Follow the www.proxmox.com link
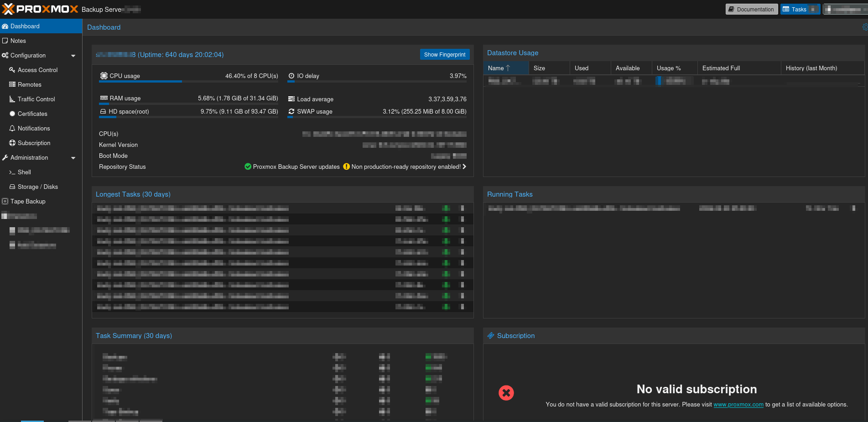The image size is (868, 422). (738, 404)
